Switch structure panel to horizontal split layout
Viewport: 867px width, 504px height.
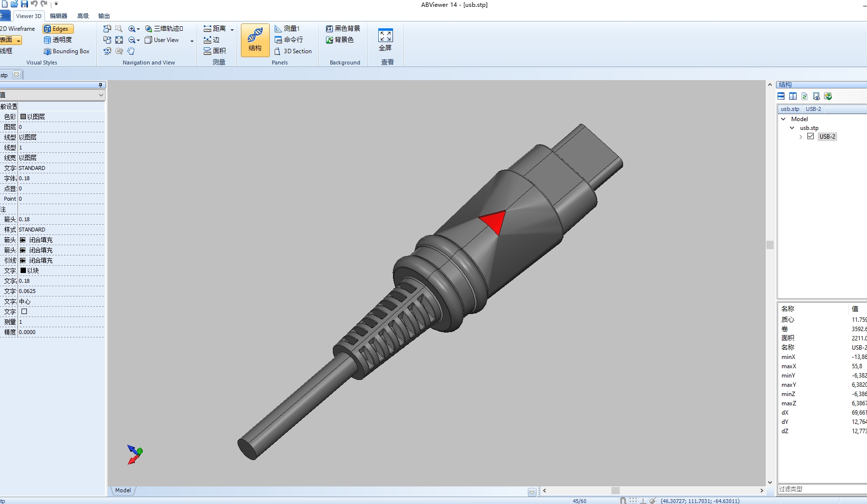tap(781, 96)
